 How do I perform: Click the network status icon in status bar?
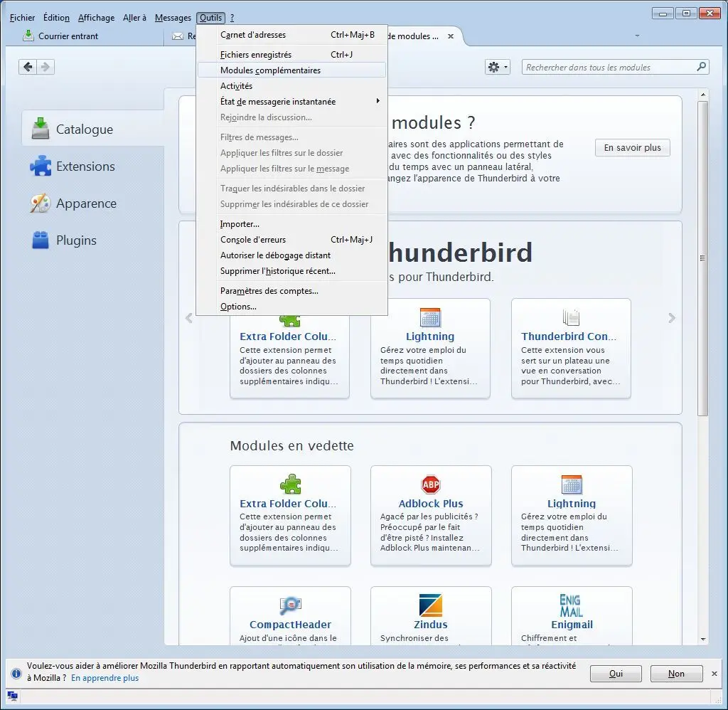click(x=13, y=696)
